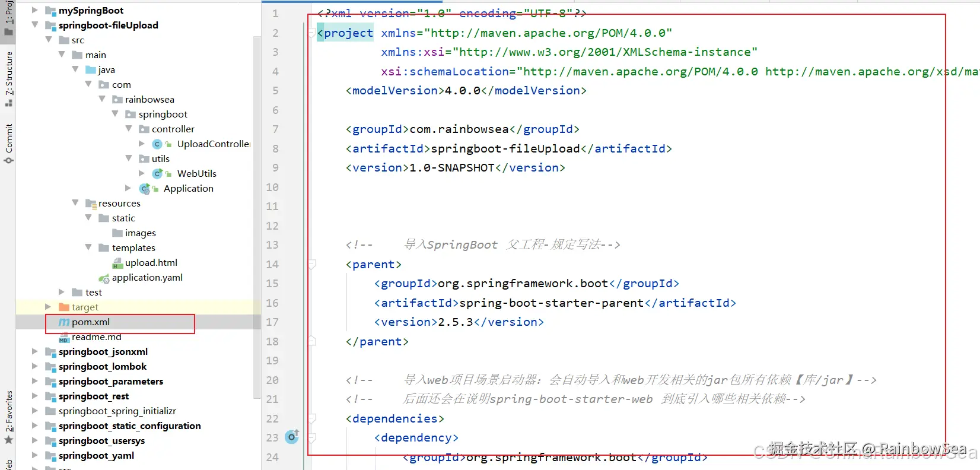Select the springboot_yaml module

tap(97, 455)
